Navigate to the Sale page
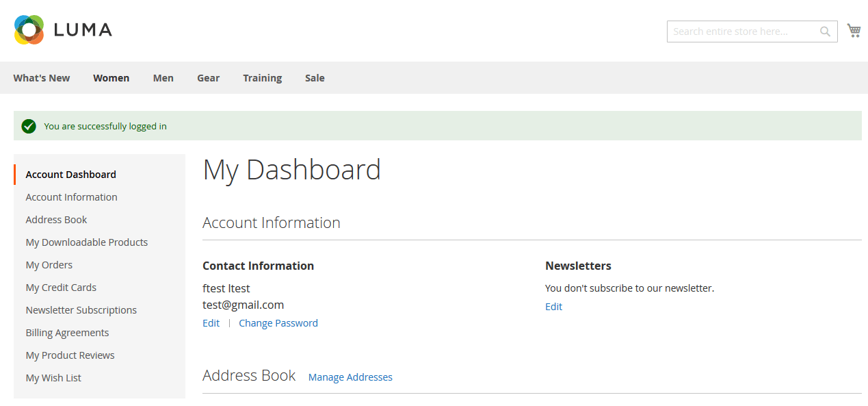Screen dimensions: 868x406 coord(315,78)
